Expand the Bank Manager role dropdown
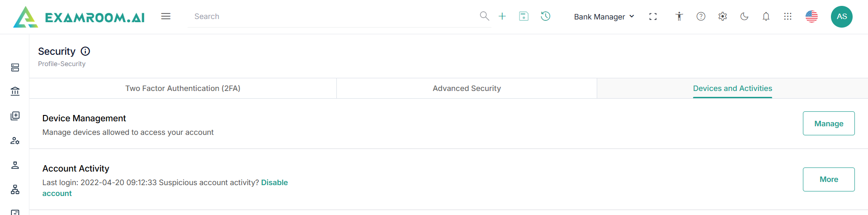This screenshot has height=215, width=868. 604,17
